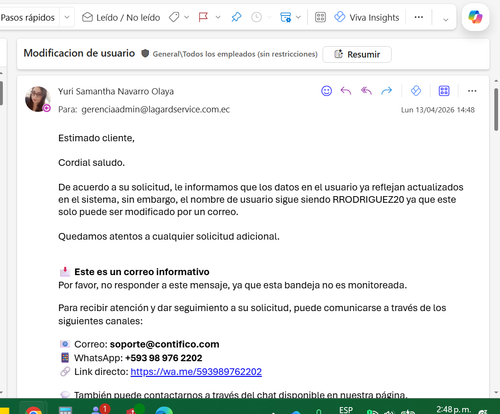Click 'Quedamos atentos a cualquier solicitud adicional.'

click(x=169, y=237)
